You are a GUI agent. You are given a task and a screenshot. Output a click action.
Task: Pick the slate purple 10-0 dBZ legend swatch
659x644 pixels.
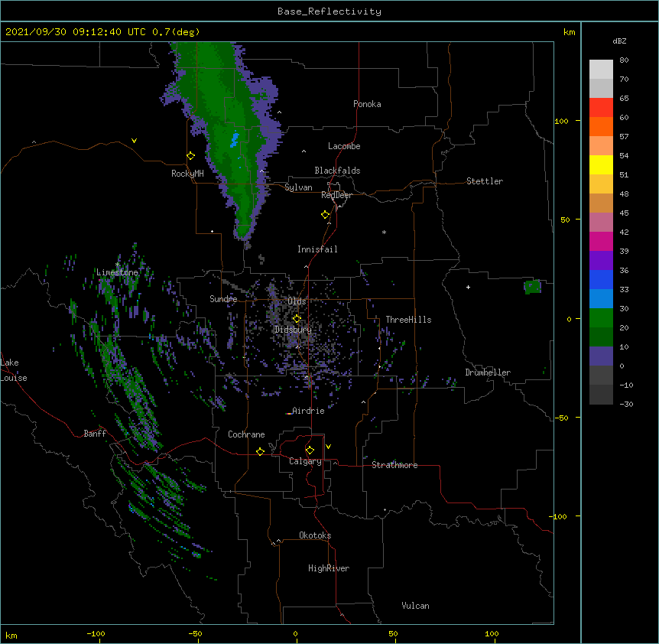[601, 356]
